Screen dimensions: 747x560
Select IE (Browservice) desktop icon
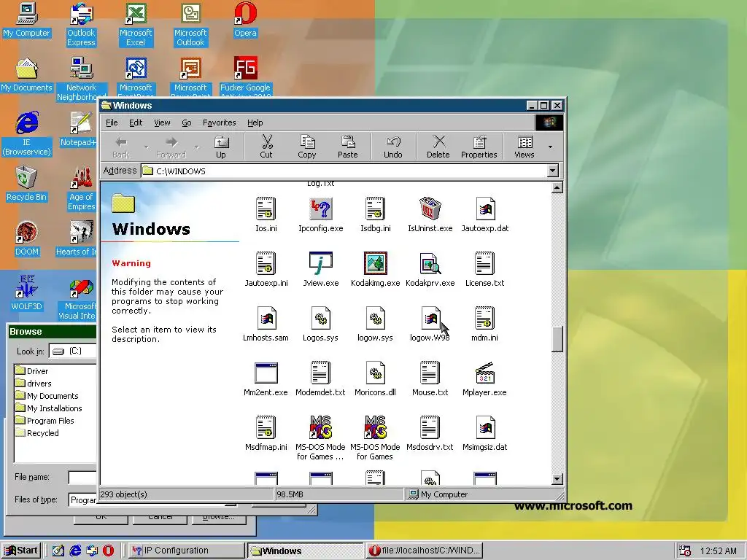tap(26, 134)
